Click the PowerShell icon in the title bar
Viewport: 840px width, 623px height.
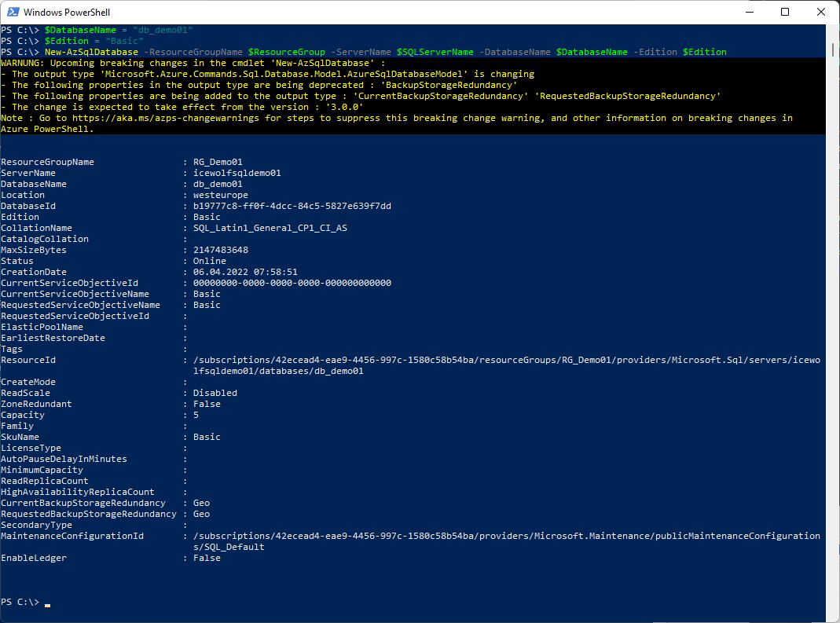click(x=13, y=12)
